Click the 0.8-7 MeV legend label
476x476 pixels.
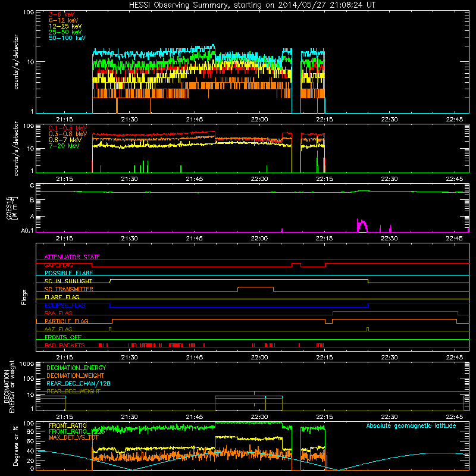pyautogui.click(x=65, y=140)
